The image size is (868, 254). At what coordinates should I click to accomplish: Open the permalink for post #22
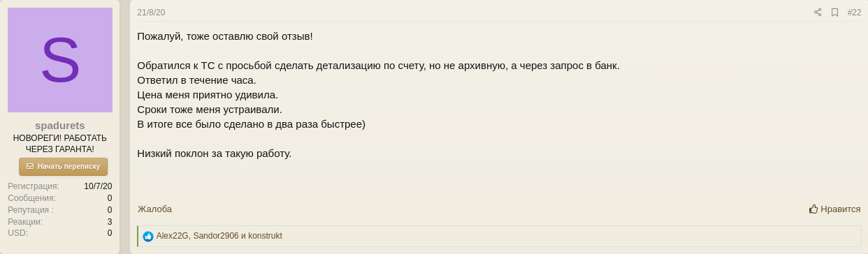[x=854, y=13]
